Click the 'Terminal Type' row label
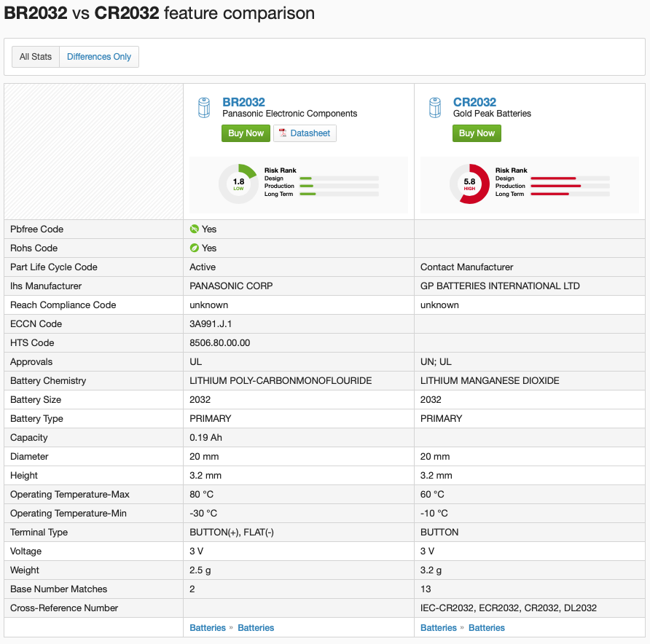The image size is (650, 644). (39, 533)
